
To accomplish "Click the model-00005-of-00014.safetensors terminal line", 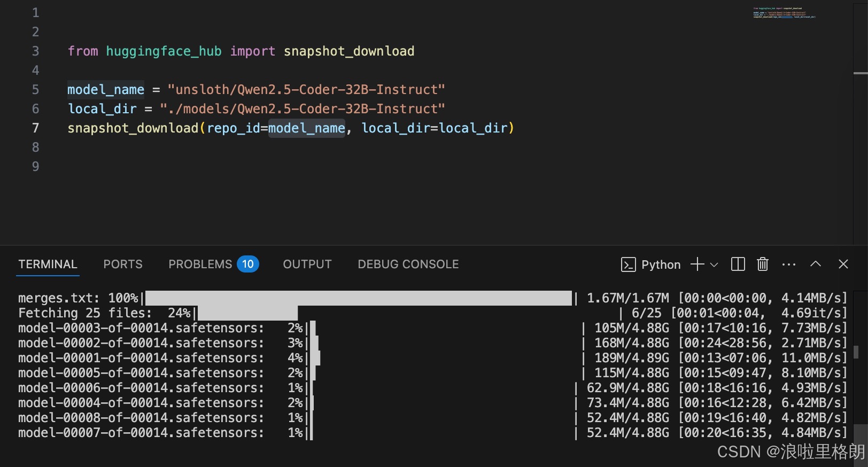I will pos(432,373).
